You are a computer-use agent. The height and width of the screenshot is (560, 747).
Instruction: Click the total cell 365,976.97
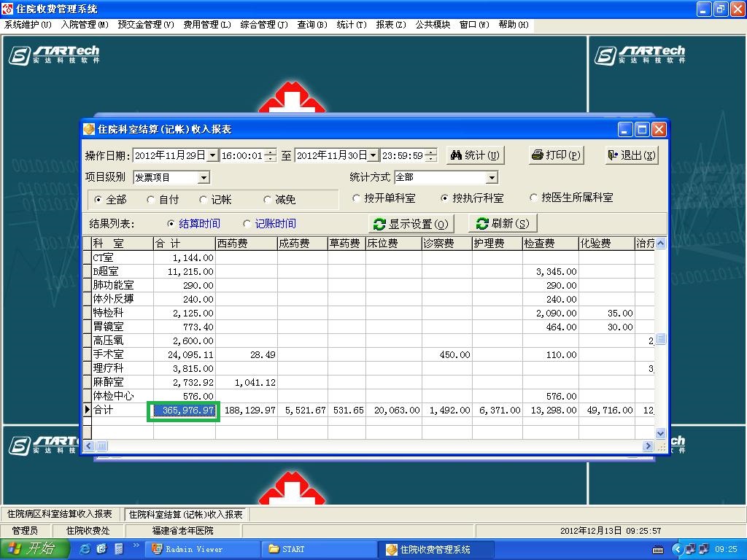[185, 411]
